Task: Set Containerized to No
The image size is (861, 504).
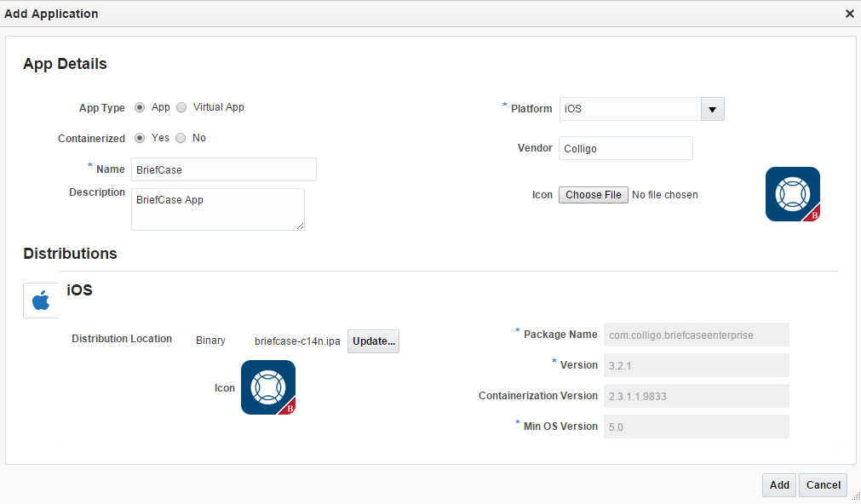Action: [x=181, y=138]
